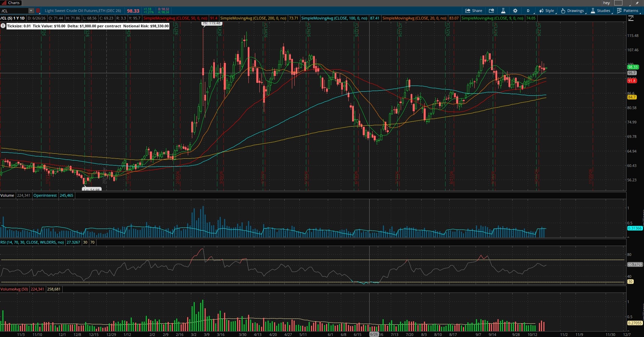Viewport: 644px width, 337px height.
Task: Click the RSI study label
Action: coord(32,242)
